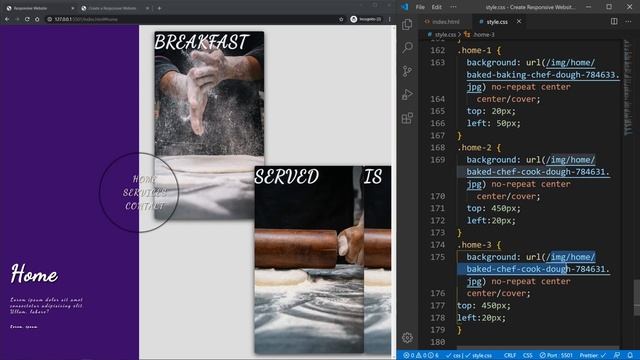The image size is (640, 360).
Task: Click the split editor icon
Action: [614, 21]
